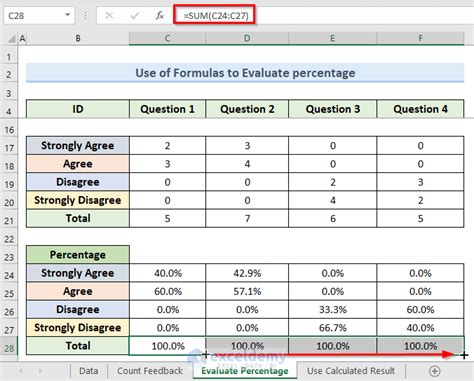The image size is (474, 381).
Task: Click the total 6 under Question 3
Action: 333,218
